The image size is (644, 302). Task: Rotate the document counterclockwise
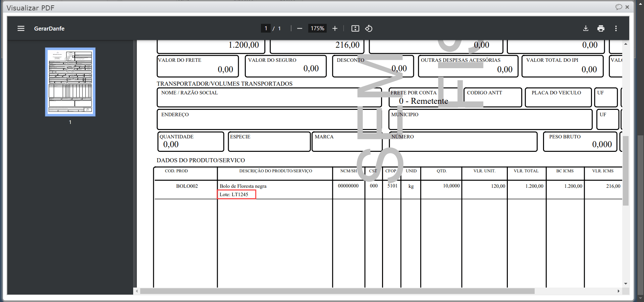coord(369,29)
